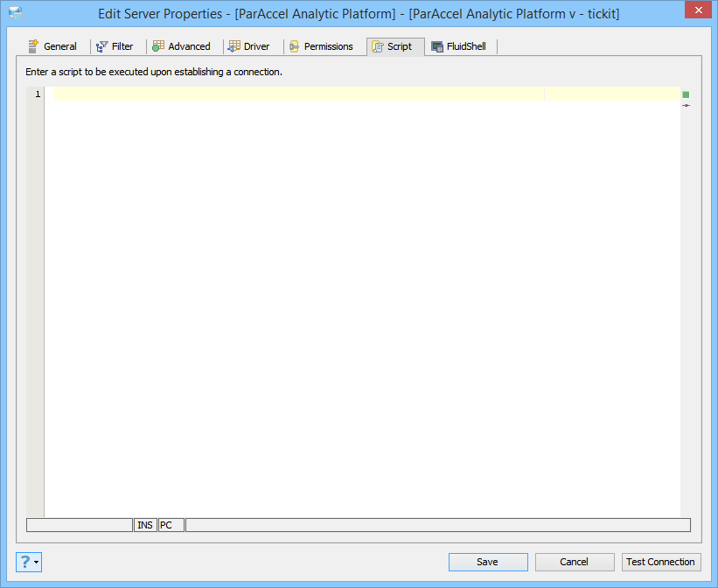The height and width of the screenshot is (588, 718).
Task: Toggle the INS insert mode indicator
Action: [x=145, y=525]
